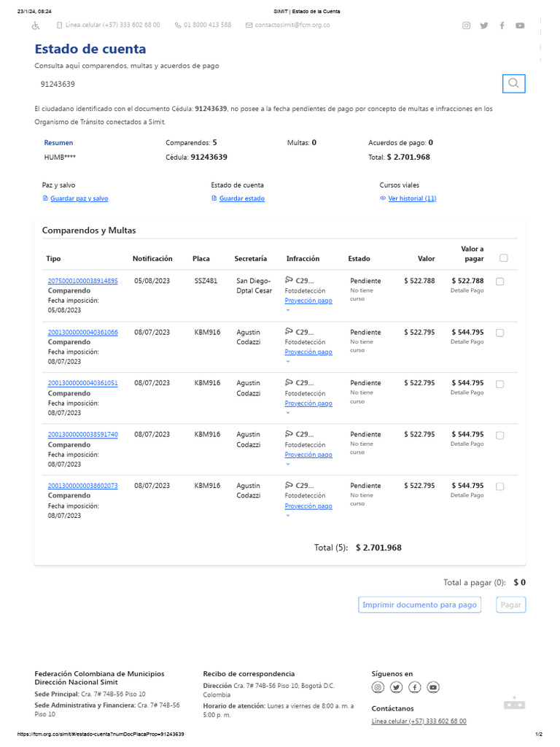Screen dimensions: 560x747
Task: Open Proyección pago link in row 38602073
Action: point(308,506)
